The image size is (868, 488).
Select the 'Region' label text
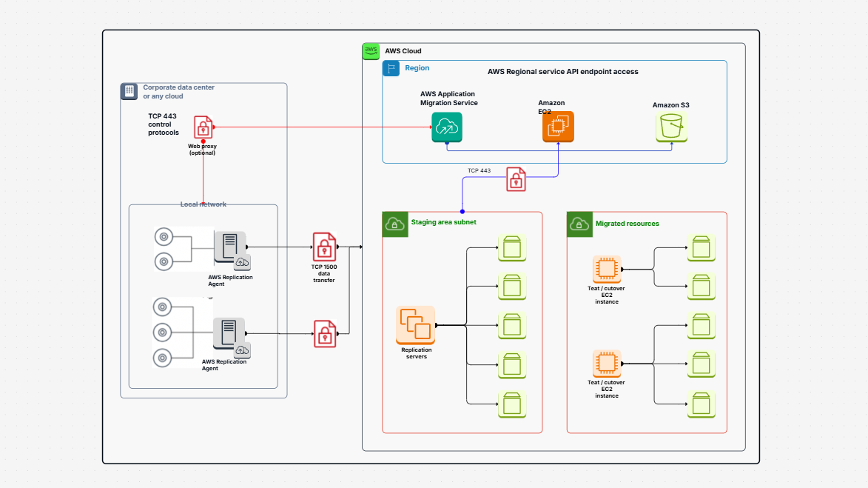pos(417,67)
